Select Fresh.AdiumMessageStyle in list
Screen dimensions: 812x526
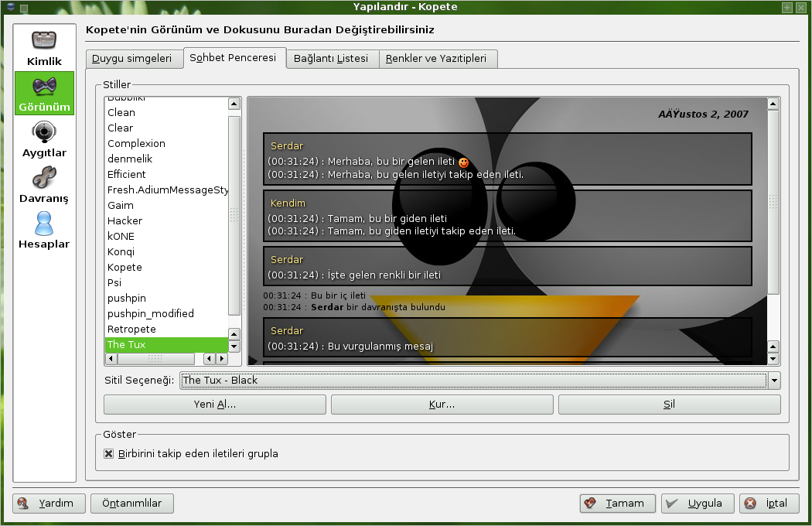tap(166, 190)
